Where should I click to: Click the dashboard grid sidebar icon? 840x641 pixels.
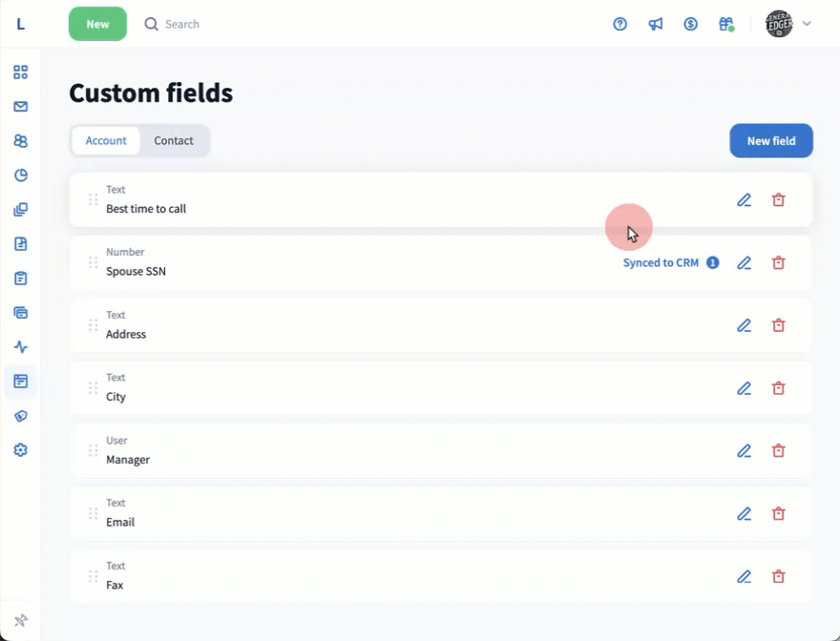[21, 72]
